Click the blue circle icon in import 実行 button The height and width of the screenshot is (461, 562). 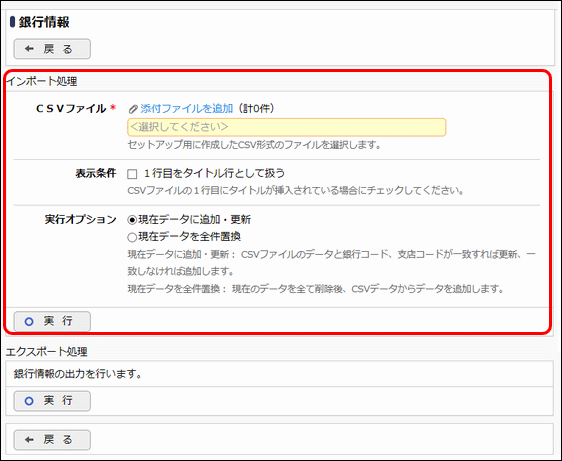point(29,321)
